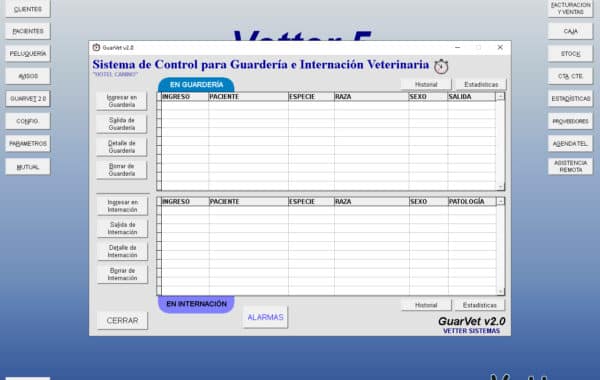
Task: Click ESPECIE header in internación table
Action: [311, 202]
